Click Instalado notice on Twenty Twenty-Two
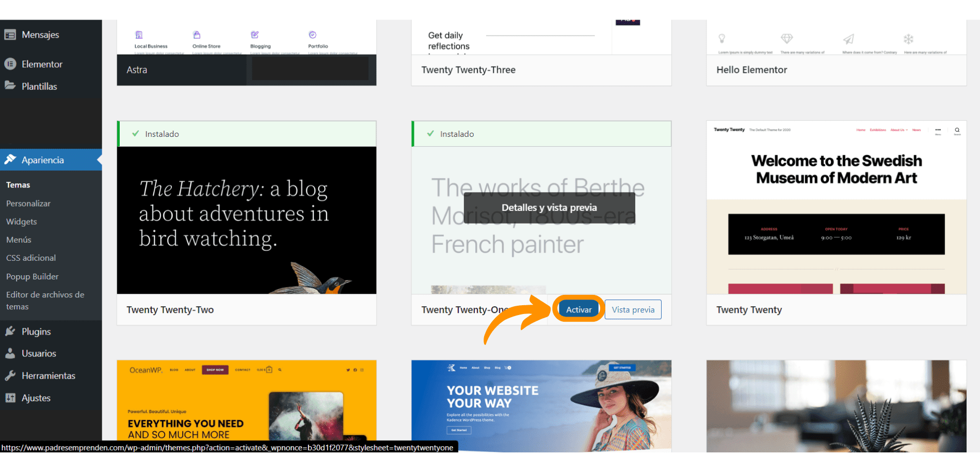The image size is (980, 472). coord(247,134)
